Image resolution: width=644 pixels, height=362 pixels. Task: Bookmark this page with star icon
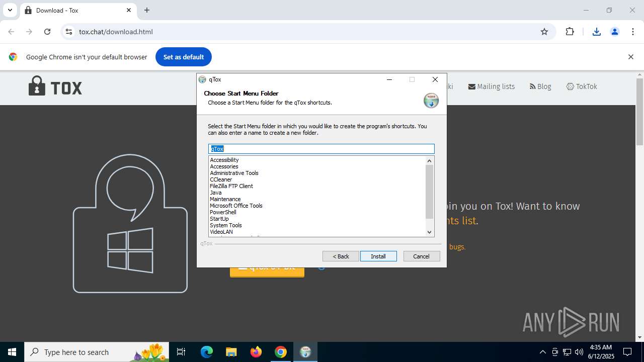click(x=544, y=32)
